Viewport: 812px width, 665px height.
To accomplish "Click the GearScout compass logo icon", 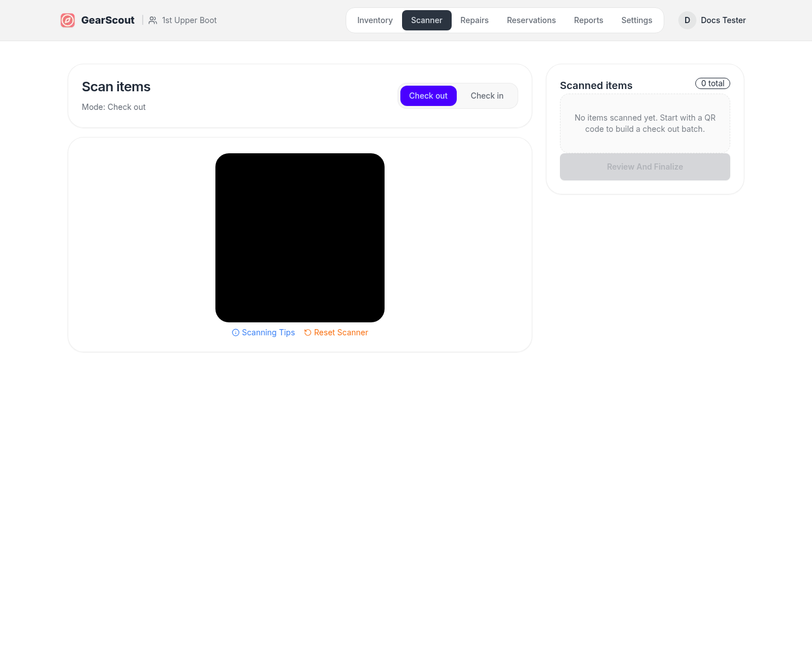I will click(68, 20).
